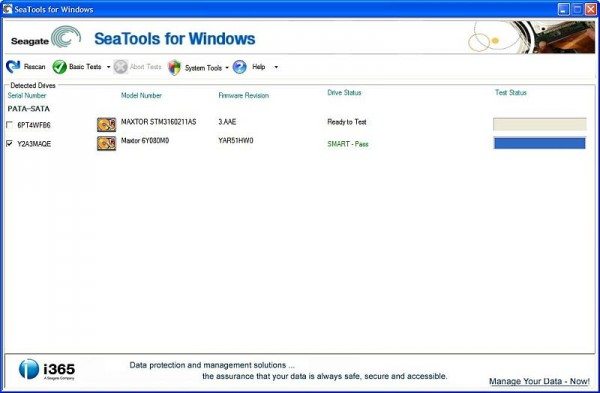This screenshot has height=393, width=600.
Task: Click the greyed Abort Tests icon
Action: point(121,67)
